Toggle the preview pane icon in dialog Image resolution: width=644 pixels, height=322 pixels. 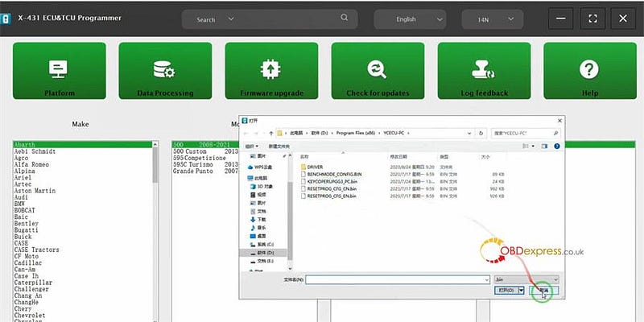tap(545, 147)
